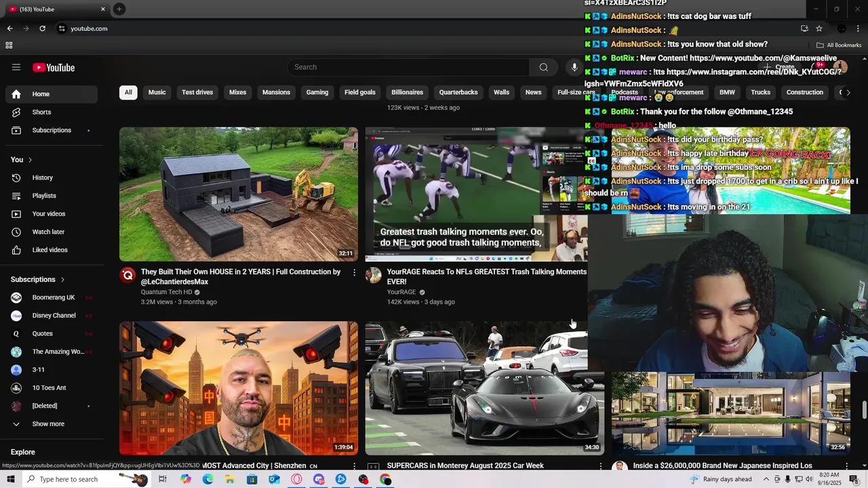Open 10 Toes Ant subscription channel
This screenshot has width=868, height=488.
tap(52, 388)
